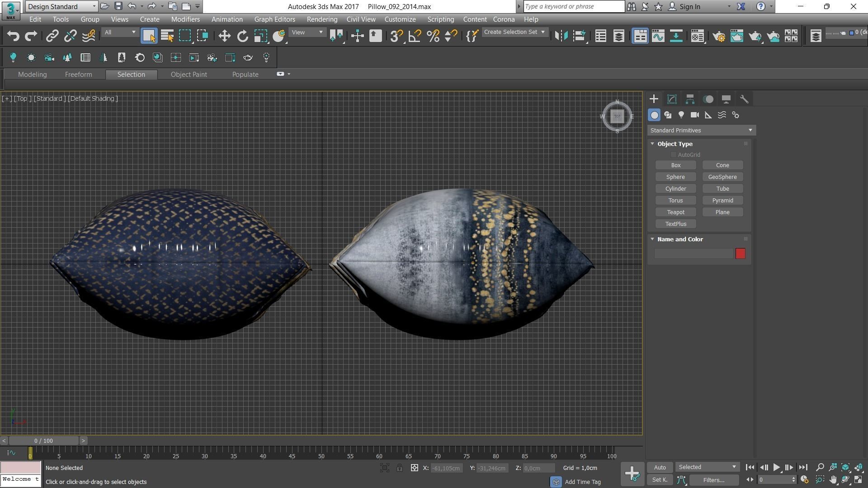Click the Mirror tool icon
868x488 pixels.
coord(561,36)
